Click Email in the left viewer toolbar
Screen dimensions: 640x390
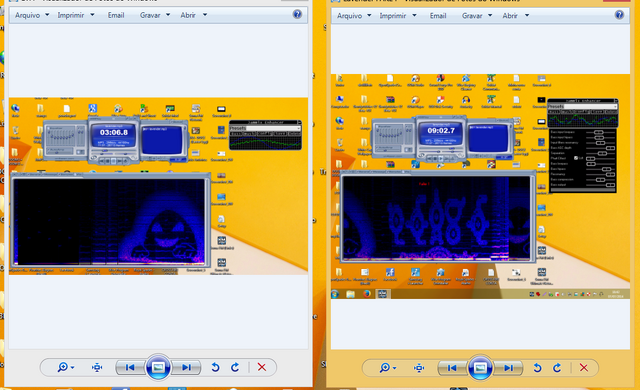point(116,15)
